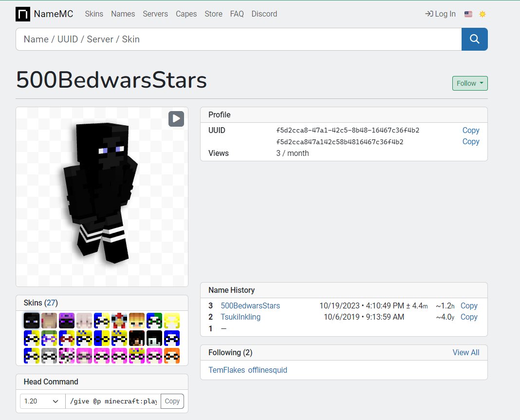The height and width of the screenshot is (420, 520).
Task: Open the Follow dropdown button
Action: click(x=470, y=83)
